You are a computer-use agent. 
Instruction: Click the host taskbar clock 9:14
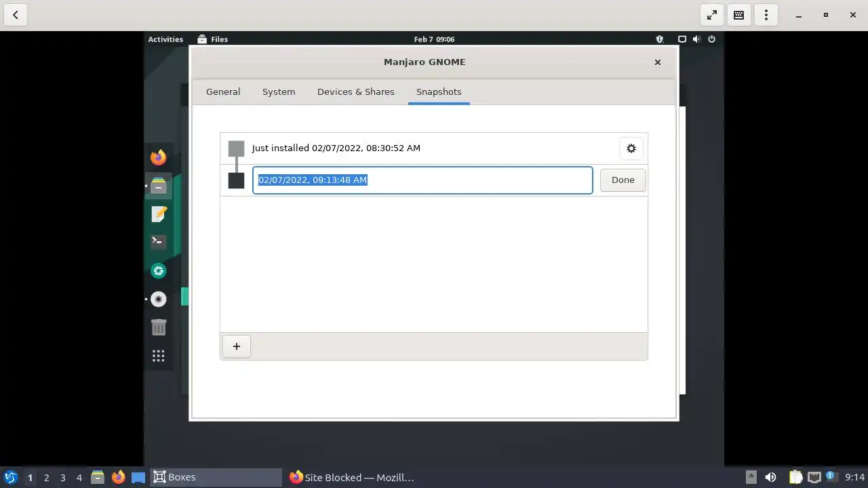[854, 477]
